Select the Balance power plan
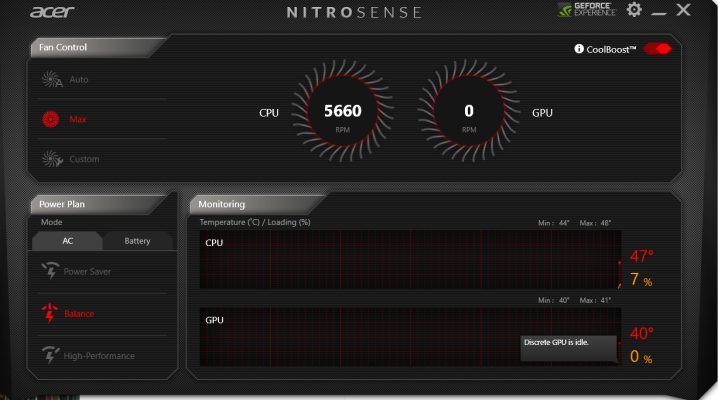Image resolution: width=718 pixels, height=400 pixels. click(79, 314)
